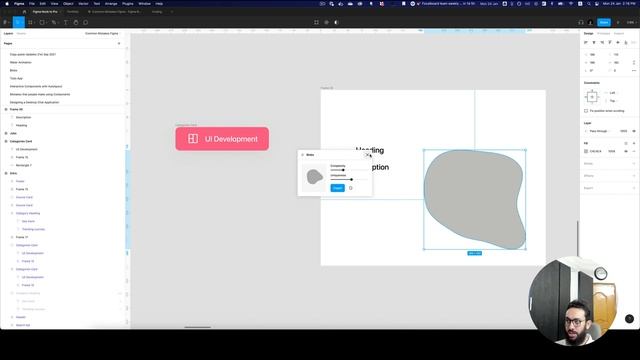This screenshot has width=640, height=360.
Task: Align bottom icon in Design panel
Action: coord(626,42)
